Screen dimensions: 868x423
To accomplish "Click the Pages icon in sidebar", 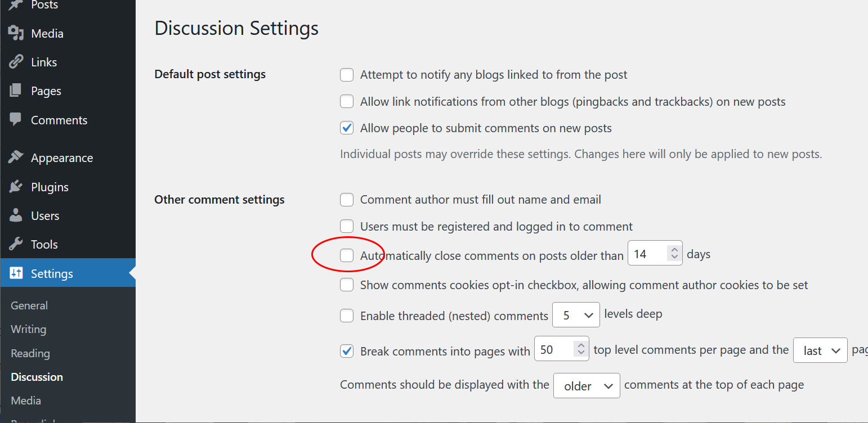I will pos(16,91).
